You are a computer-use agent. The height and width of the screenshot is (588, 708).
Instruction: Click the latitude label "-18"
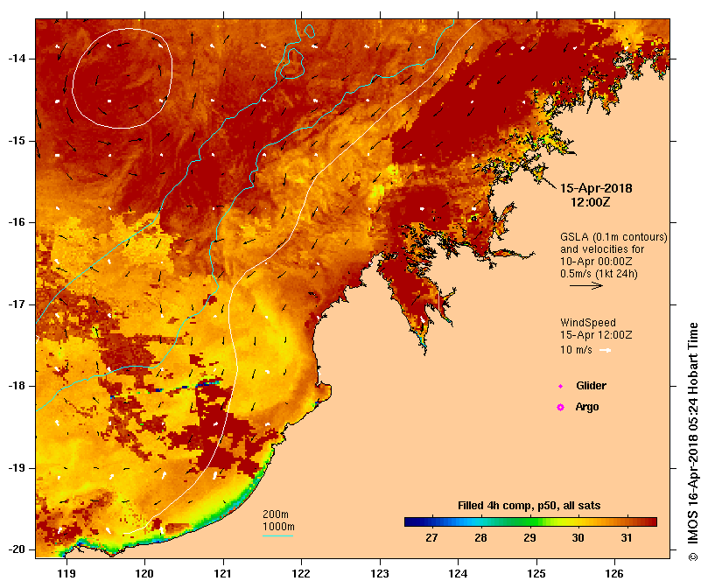pyautogui.click(x=17, y=386)
